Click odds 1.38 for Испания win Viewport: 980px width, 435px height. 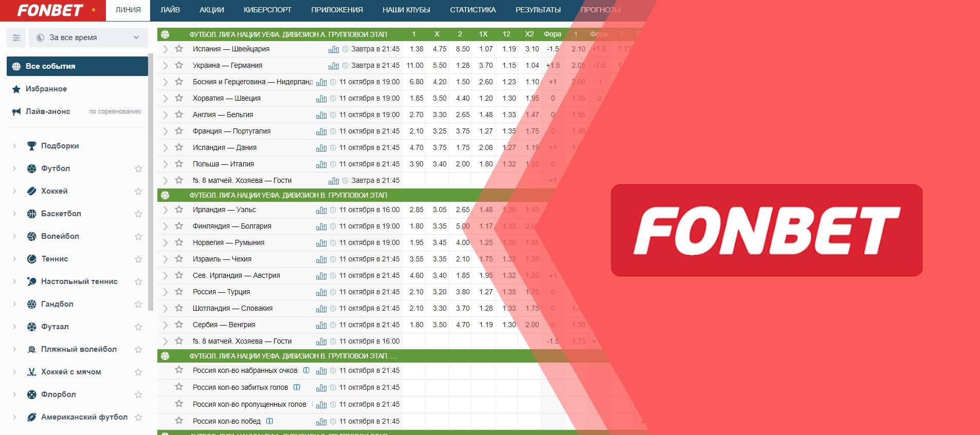point(416,49)
